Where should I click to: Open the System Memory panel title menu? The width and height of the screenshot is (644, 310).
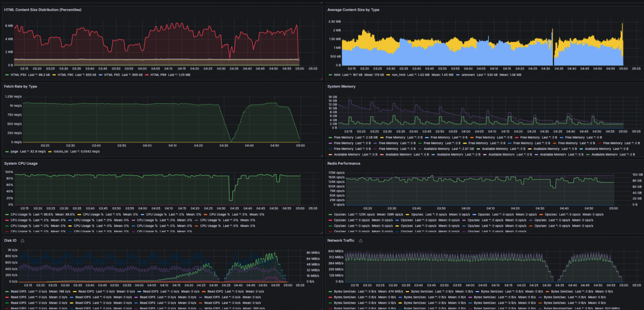[341, 86]
